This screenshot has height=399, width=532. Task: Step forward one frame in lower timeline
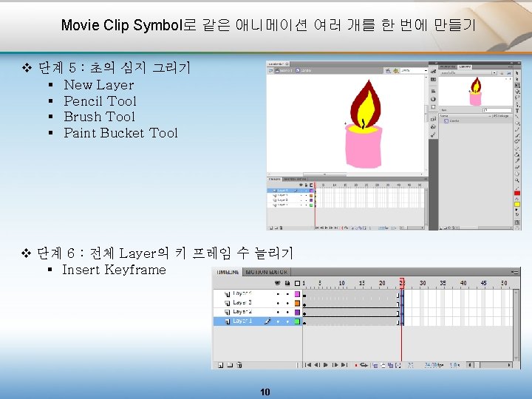(x=335, y=365)
